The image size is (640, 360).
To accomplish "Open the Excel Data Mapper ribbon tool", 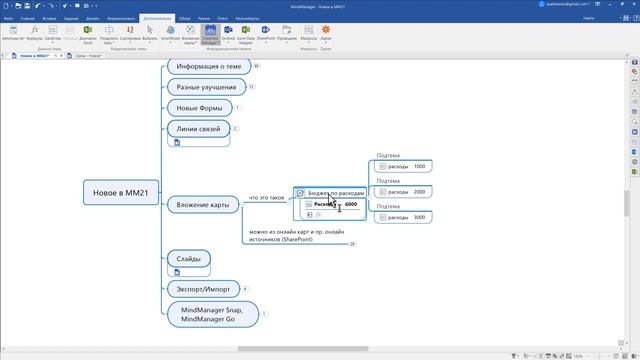I will (x=246, y=34).
